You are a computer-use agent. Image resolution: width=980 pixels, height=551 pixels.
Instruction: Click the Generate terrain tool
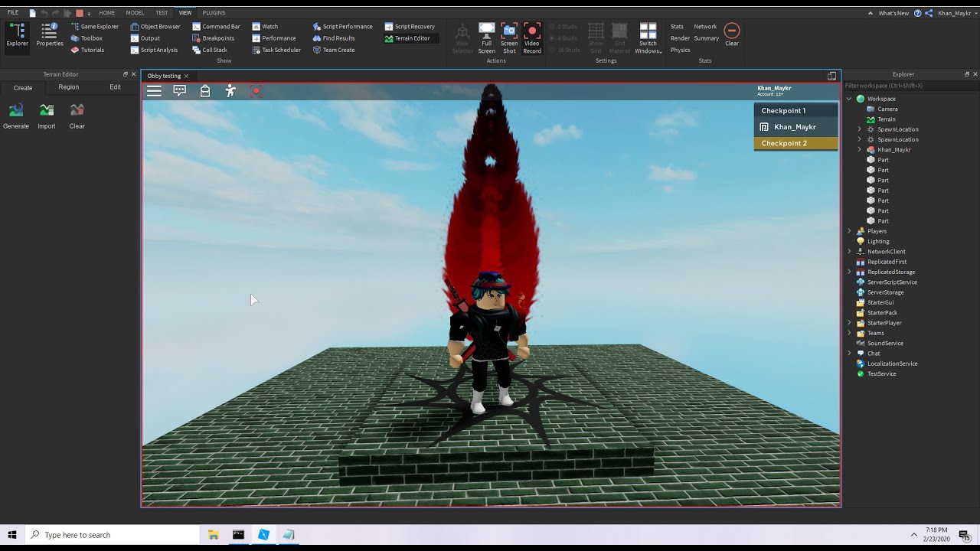coord(16,116)
